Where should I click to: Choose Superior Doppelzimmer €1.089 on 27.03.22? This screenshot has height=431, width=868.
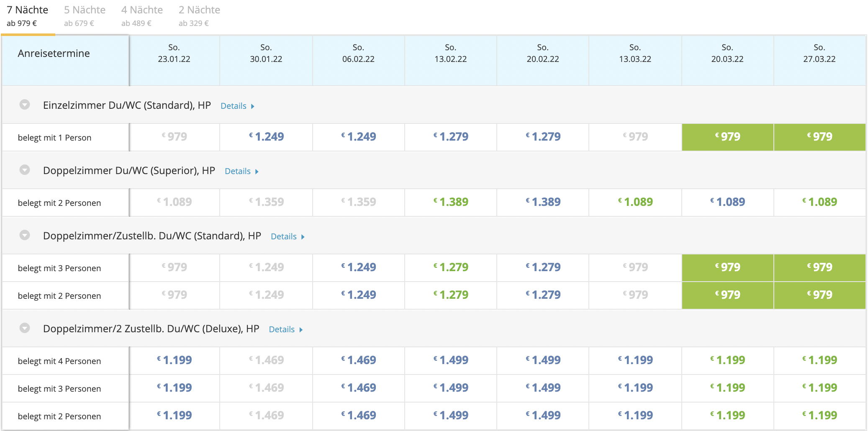(819, 202)
